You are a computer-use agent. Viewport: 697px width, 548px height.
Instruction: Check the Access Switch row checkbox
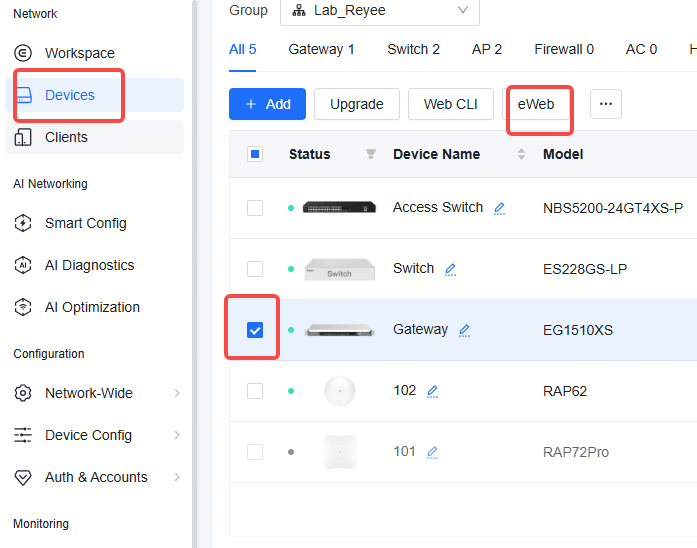click(x=255, y=208)
